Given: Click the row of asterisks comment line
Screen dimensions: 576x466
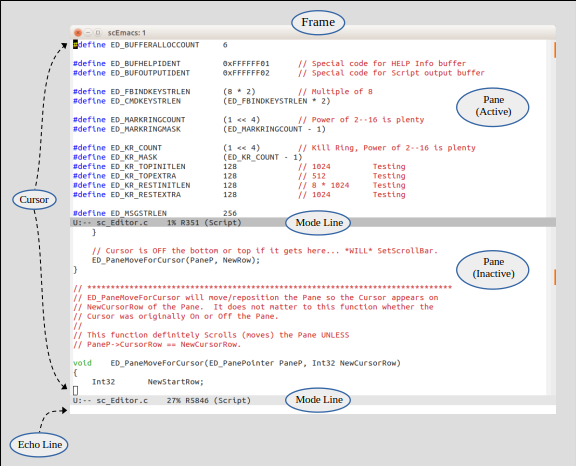Looking at the screenshot, I should click(x=263, y=288).
